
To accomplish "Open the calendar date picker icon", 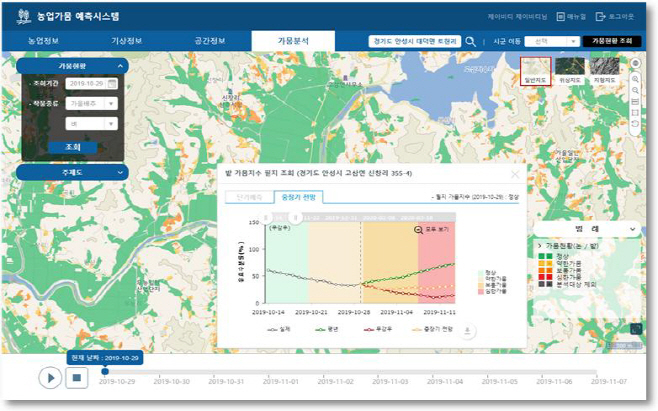I will point(112,83).
